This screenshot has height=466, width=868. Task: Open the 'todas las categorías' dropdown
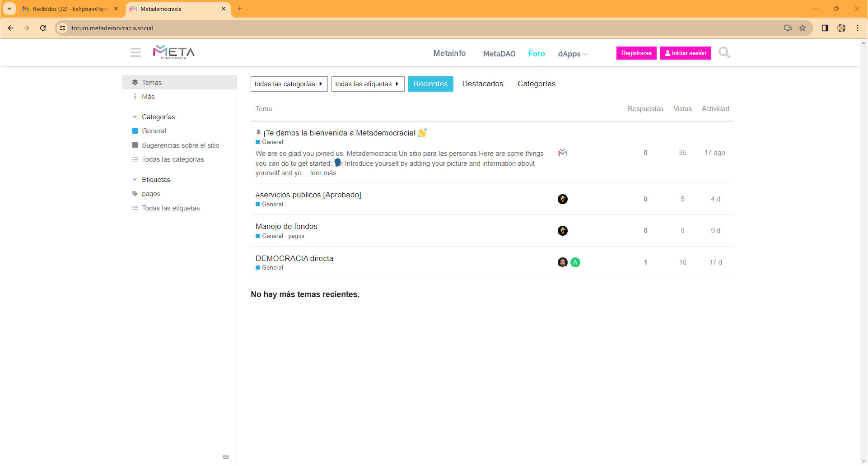[x=289, y=84]
